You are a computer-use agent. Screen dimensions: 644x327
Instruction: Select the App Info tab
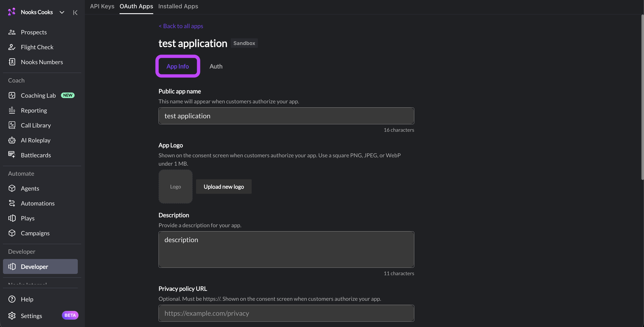point(178,66)
